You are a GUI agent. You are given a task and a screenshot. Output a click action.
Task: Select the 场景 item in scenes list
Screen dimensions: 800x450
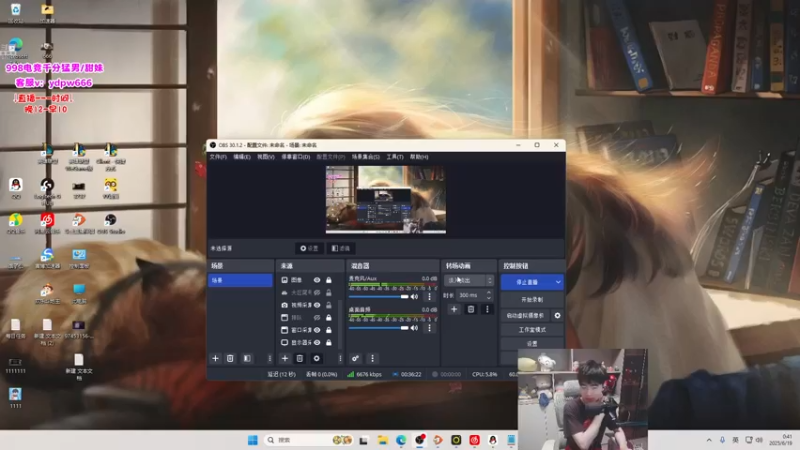point(240,280)
